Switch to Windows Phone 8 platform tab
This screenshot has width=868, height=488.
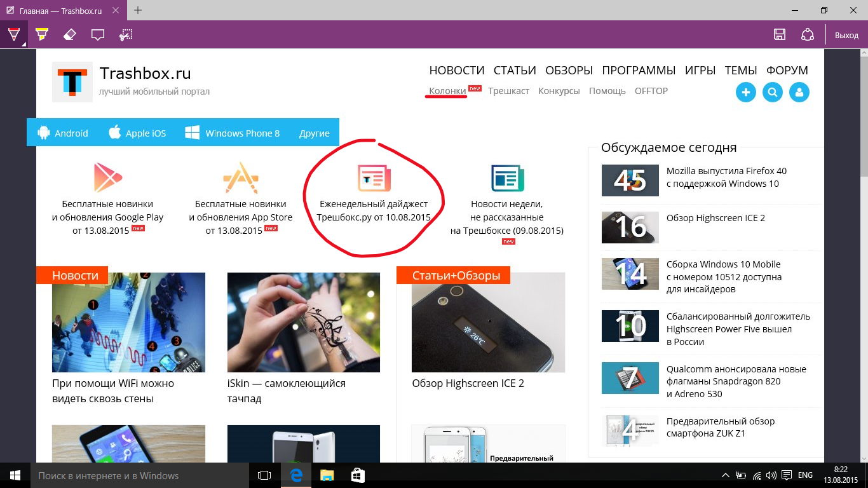pyautogui.click(x=232, y=132)
